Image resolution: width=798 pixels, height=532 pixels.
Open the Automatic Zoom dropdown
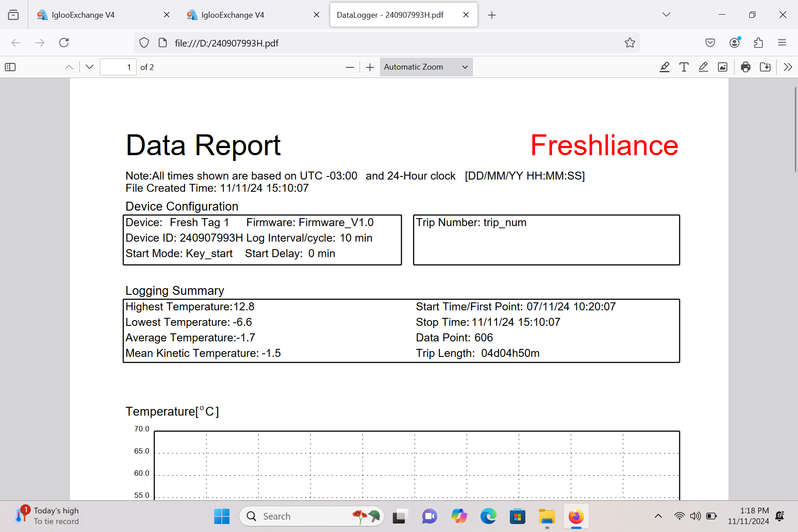point(426,67)
